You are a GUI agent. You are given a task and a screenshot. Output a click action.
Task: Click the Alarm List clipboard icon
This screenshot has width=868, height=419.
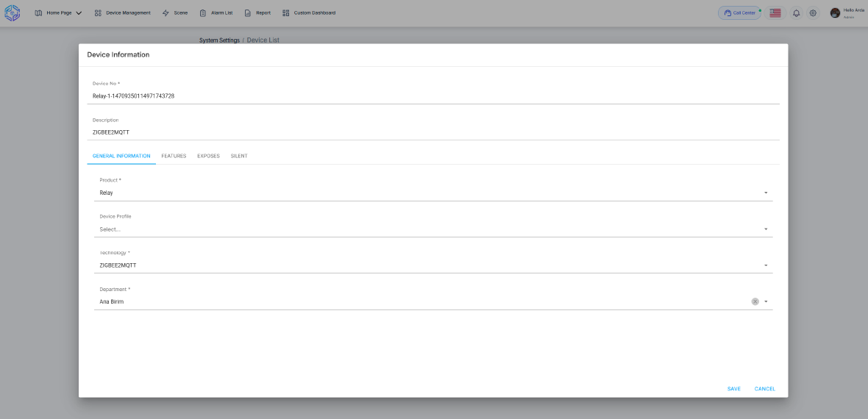[203, 12]
